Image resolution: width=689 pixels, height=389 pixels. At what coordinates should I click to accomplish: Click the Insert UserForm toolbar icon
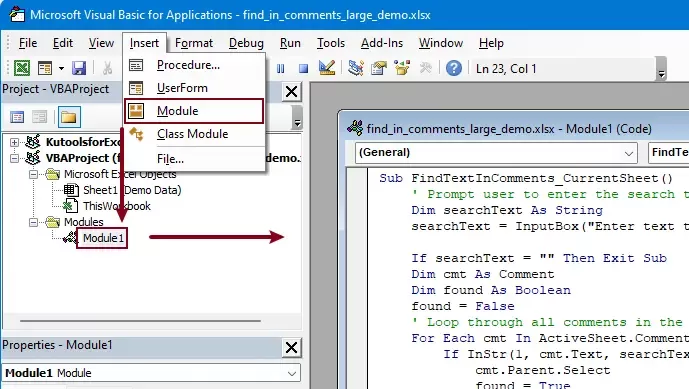point(45,68)
